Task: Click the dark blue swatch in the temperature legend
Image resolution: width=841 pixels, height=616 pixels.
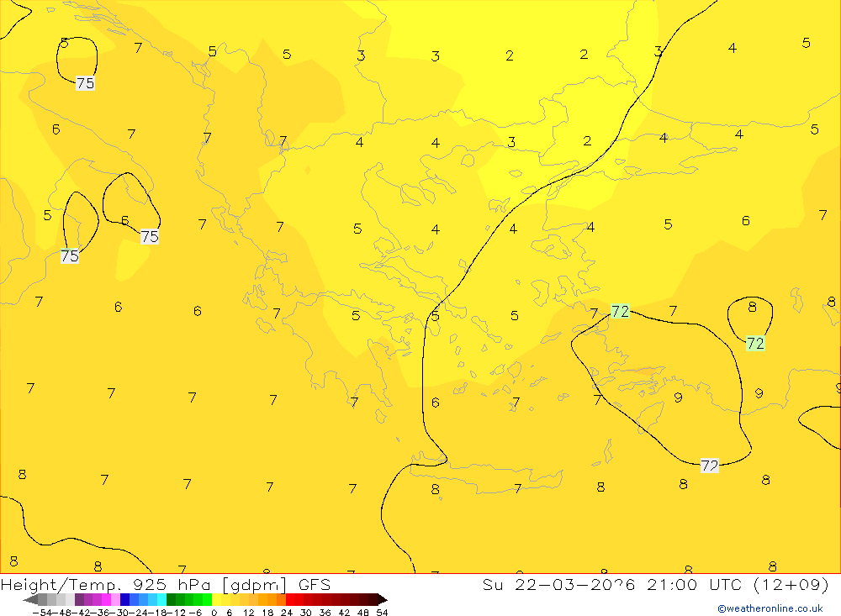Action: coord(124,599)
